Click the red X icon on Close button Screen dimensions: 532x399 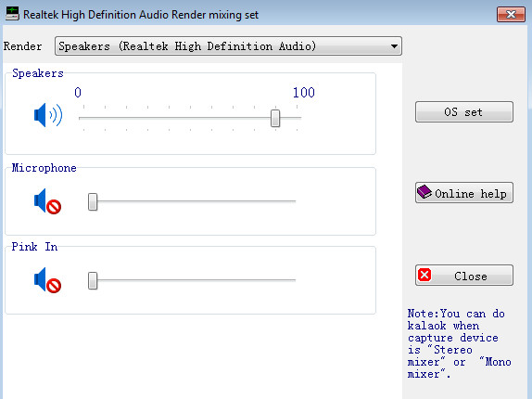pos(424,275)
